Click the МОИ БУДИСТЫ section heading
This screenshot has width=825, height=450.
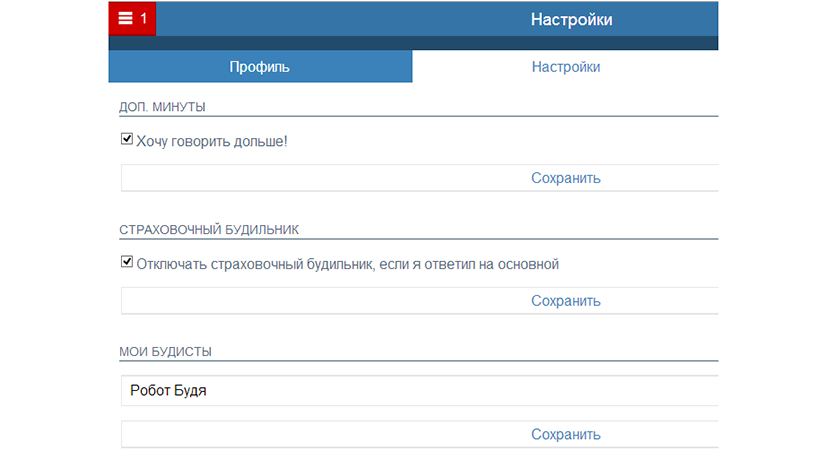165,352
